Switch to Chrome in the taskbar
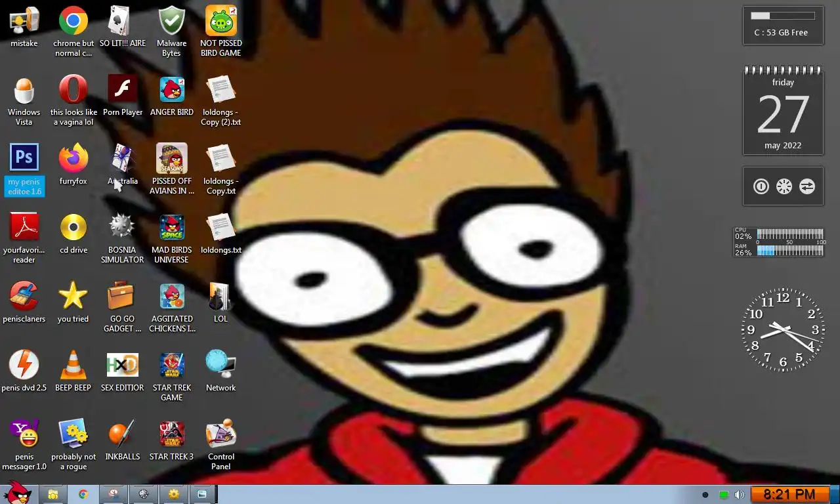 point(83,494)
